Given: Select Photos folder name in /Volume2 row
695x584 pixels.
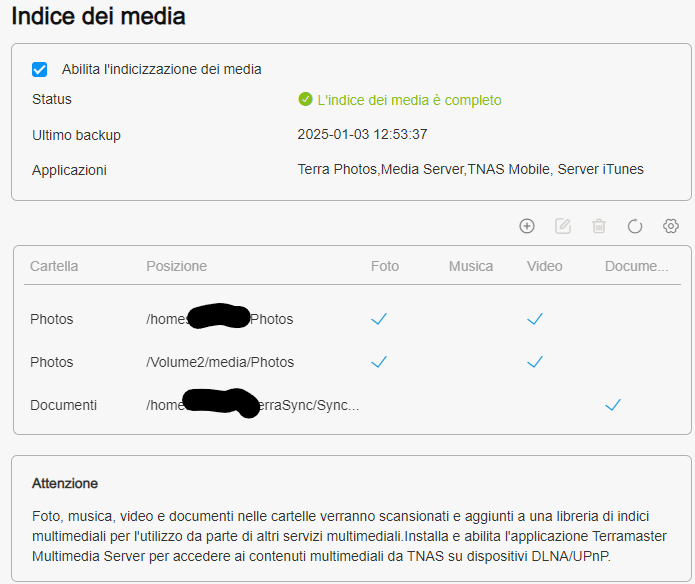Looking at the screenshot, I should point(51,362).
